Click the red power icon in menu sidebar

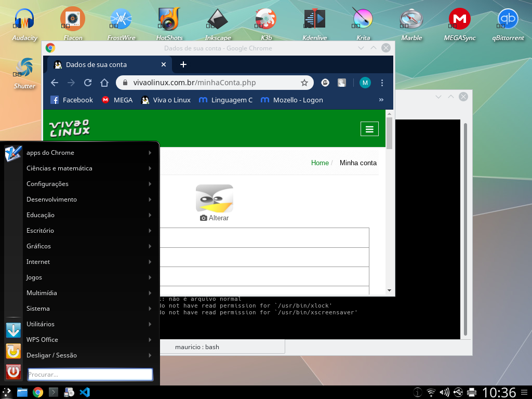[x=14, y=372]
